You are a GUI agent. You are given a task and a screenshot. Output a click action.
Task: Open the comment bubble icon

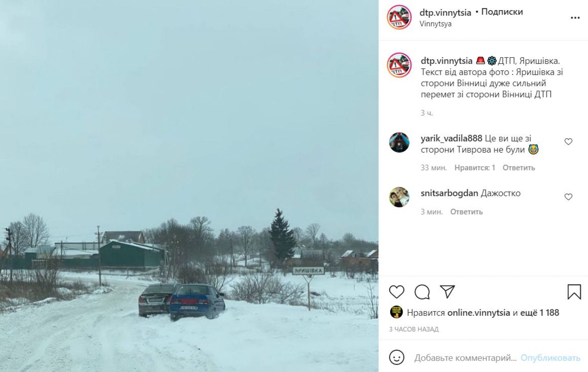(422, 292)
